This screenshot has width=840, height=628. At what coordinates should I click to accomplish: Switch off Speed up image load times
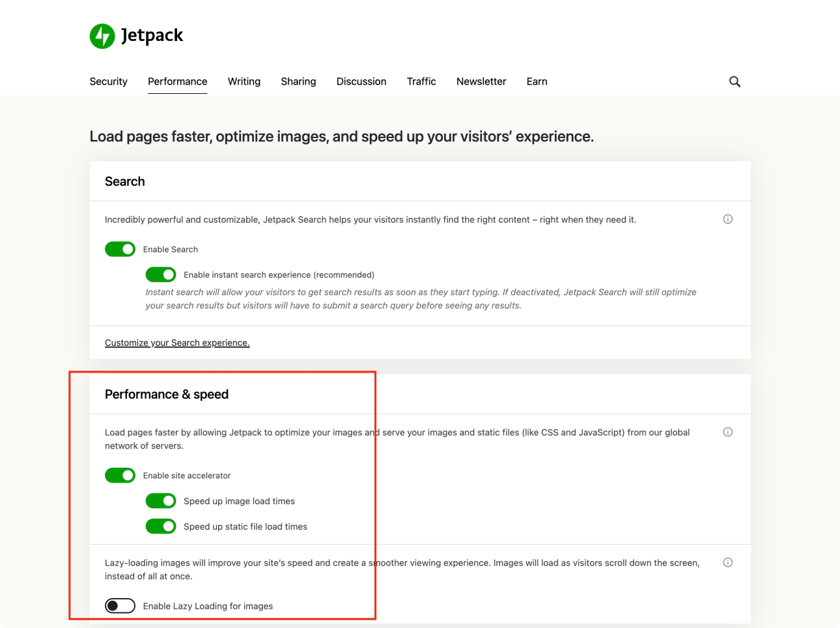[x=161, y=501]
